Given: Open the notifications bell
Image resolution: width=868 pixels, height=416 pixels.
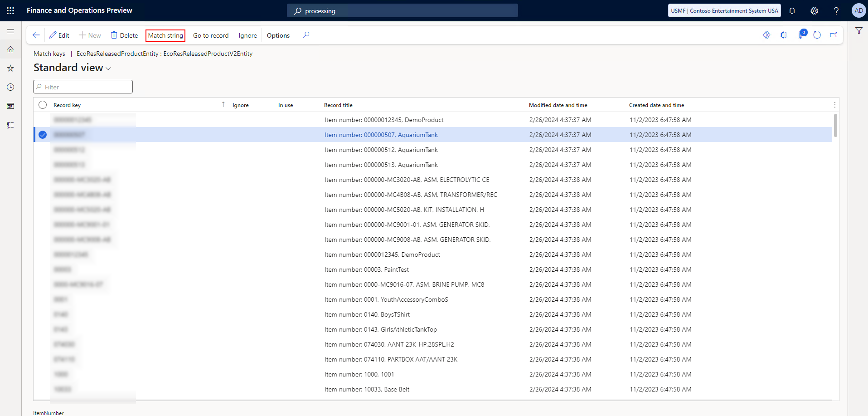Looking at the screenshot, I should tap(792, 10).
